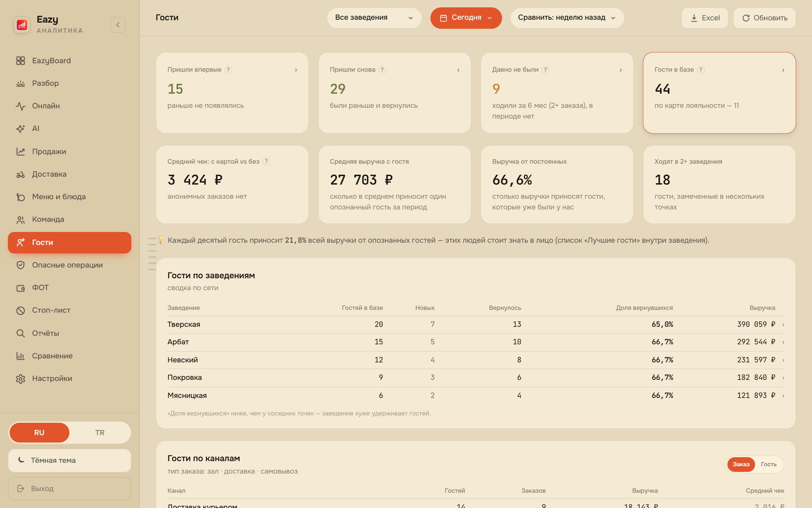Click the EazyBoard grid icon
This screenshot has height=508, width=812.
(x=21, y=61)
